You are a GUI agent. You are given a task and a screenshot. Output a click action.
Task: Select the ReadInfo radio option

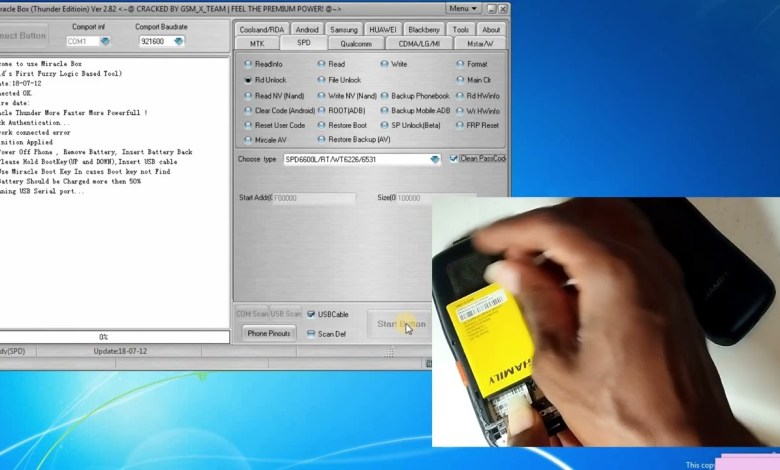coord(248,64)
